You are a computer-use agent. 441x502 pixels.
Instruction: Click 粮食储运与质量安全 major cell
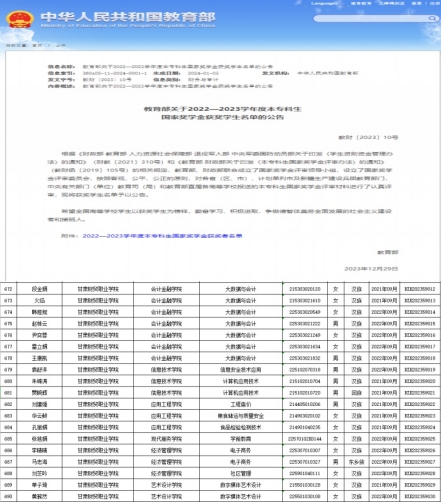(241, 416)
